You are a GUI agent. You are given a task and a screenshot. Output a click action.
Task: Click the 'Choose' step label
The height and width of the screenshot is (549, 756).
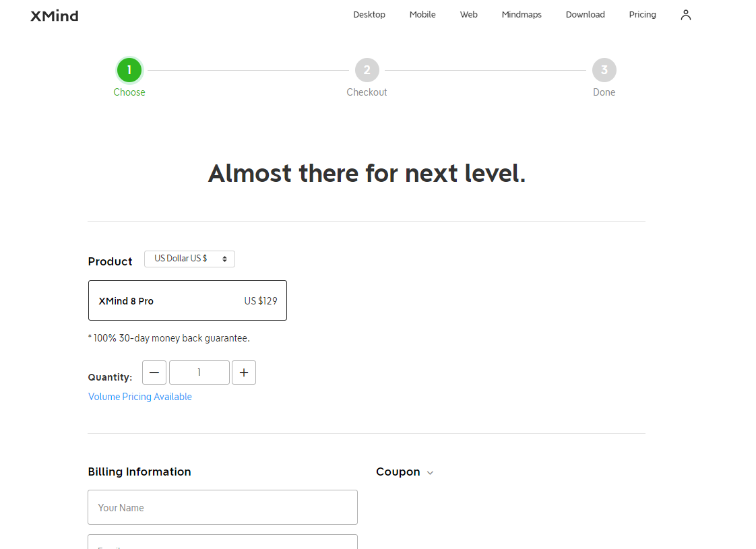click(129, 92)
